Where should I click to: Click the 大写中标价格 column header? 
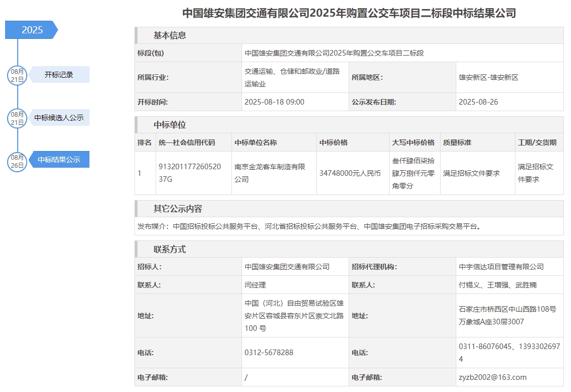click(x=413, y=142)
